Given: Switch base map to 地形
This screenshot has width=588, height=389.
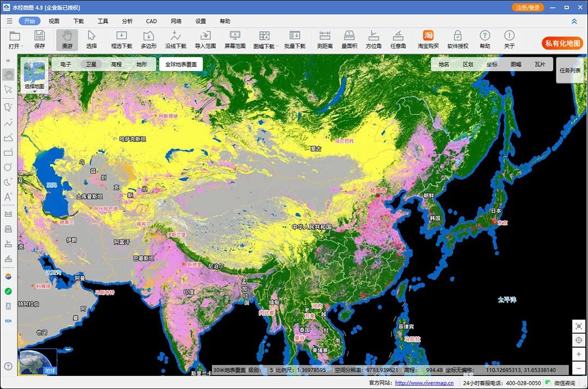Looking at the screenshot, I should [x=142, y=64].
